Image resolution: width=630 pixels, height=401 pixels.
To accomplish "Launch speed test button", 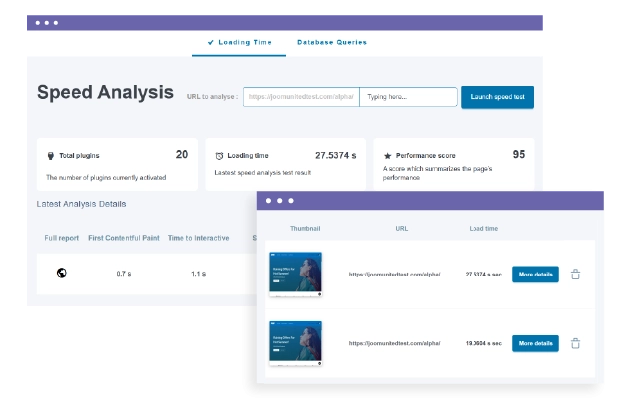I will (x=497, y=97).
